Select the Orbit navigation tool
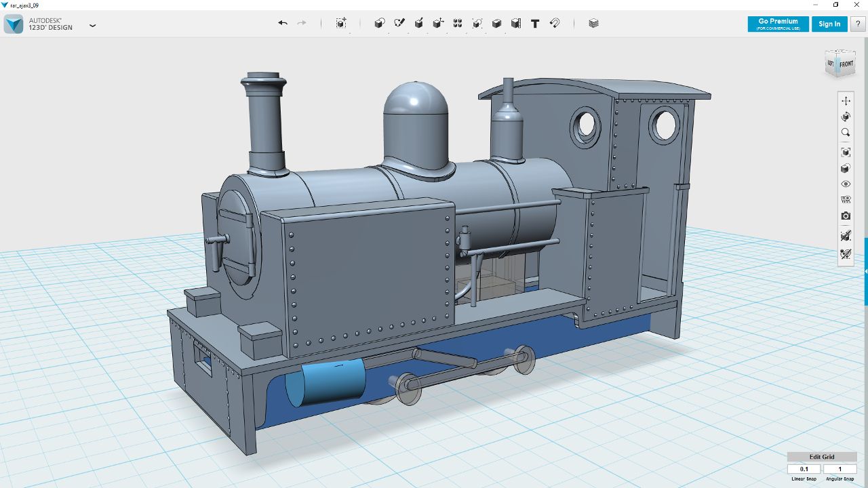 846,117
